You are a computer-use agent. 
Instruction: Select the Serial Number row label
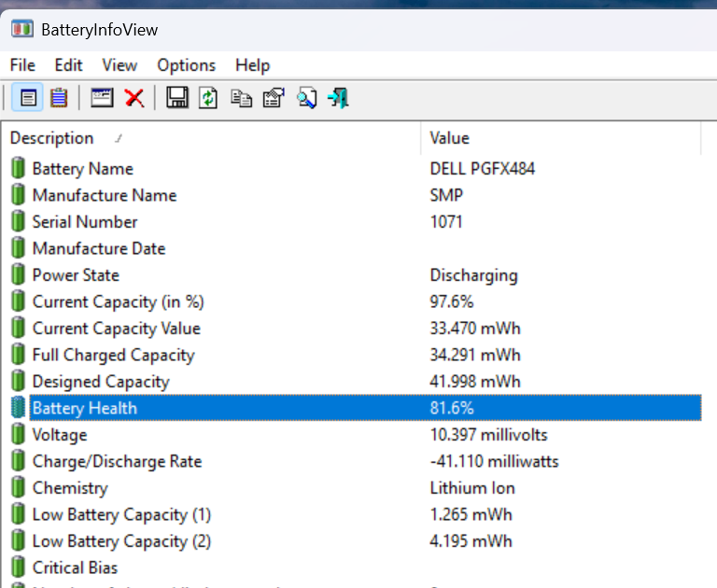click(x=85, y=222)
